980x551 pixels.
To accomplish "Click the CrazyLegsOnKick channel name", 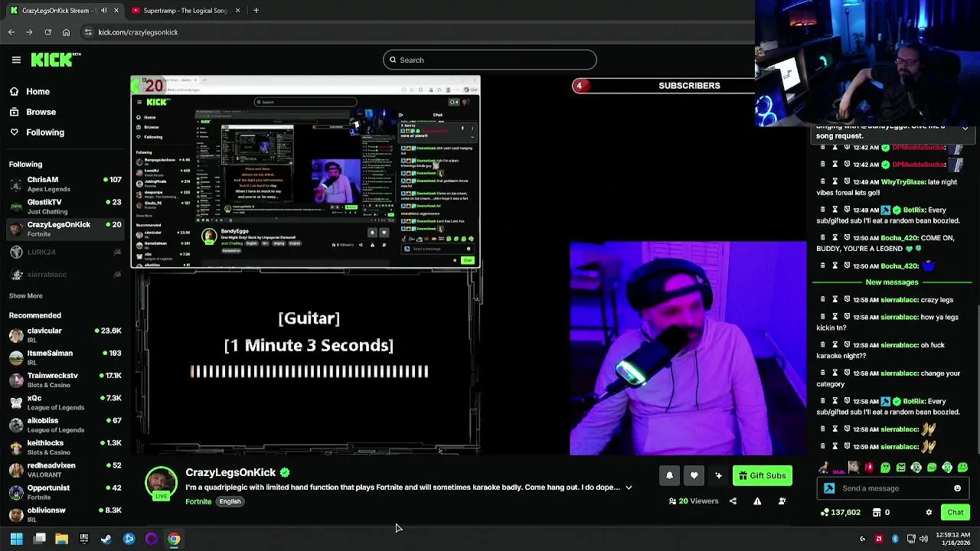I will (x=230, y=472).
